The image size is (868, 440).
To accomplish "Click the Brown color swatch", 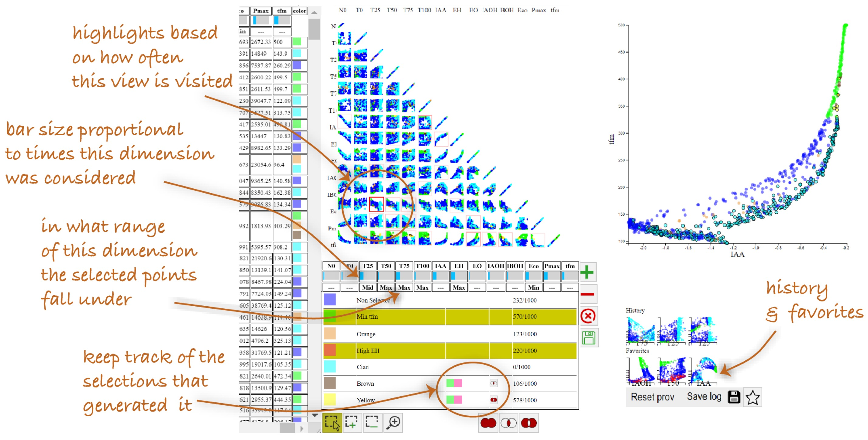I will 330,383.
